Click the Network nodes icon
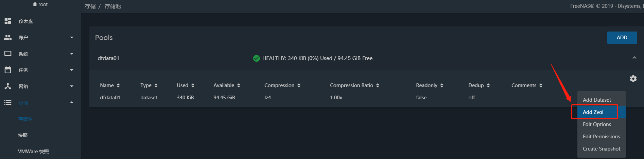Viewport: 644px width, 159px height. pos(8,86)
